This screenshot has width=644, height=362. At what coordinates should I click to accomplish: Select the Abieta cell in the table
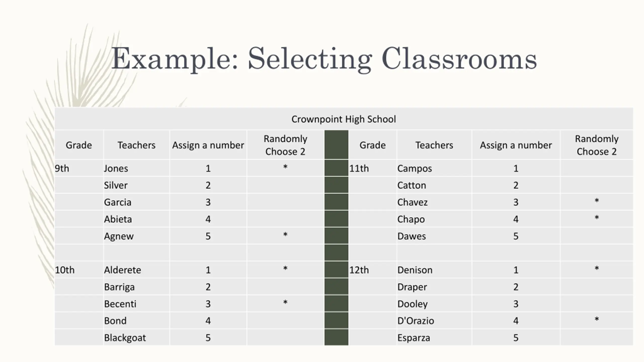(118, 219)
